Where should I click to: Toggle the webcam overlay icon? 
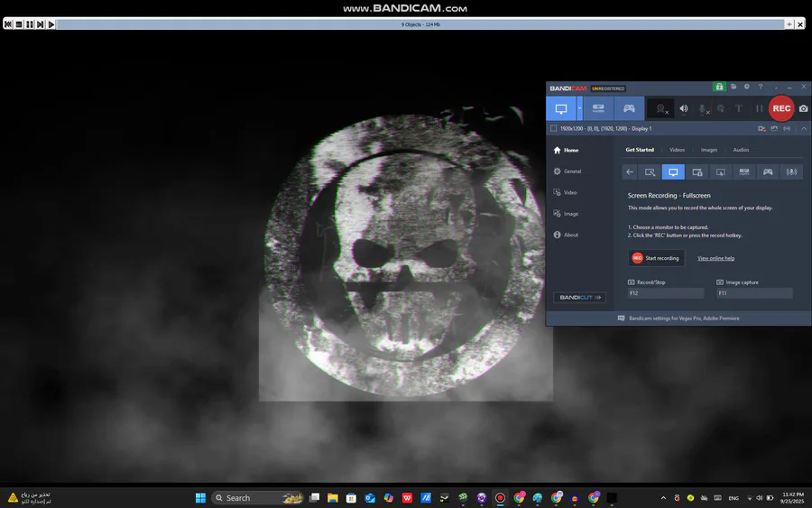(661, 109)
